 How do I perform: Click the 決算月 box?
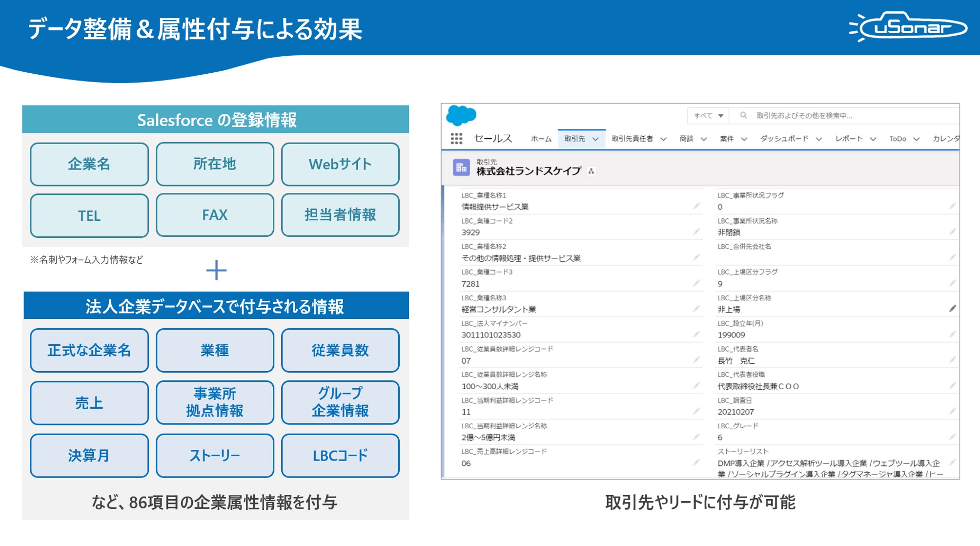tap(89, 456)
